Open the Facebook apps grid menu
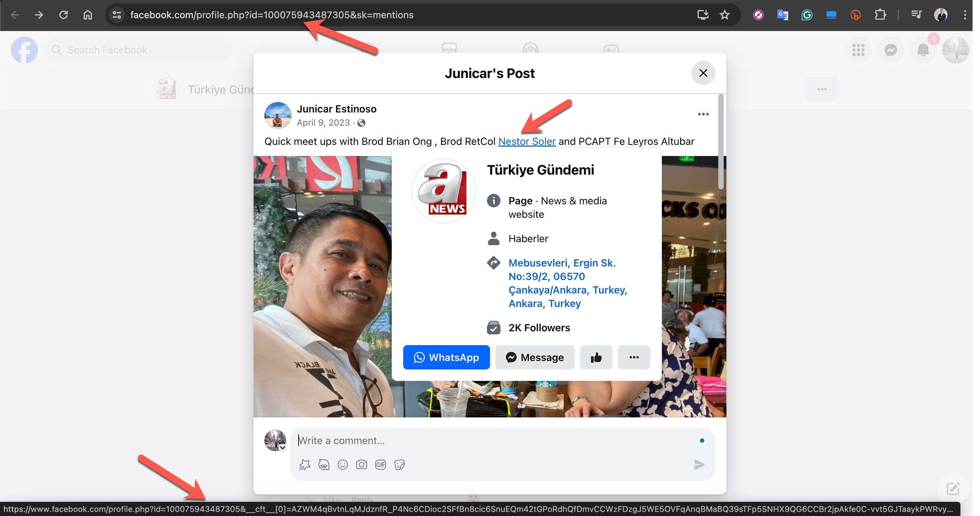Image resolution: width=980 pixels, height=516 pixels. [x=858, y=50]
